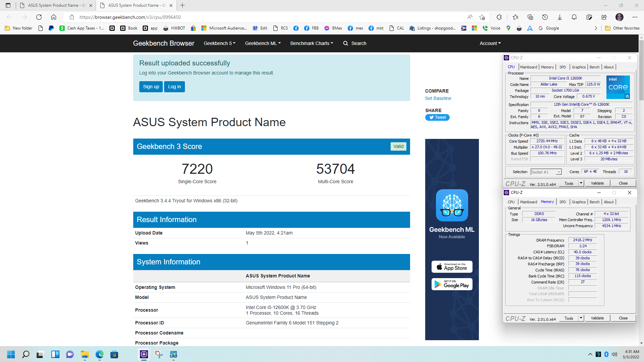Show hidden system tray icons
Screen dimensions: 644x362
point(590,354)
